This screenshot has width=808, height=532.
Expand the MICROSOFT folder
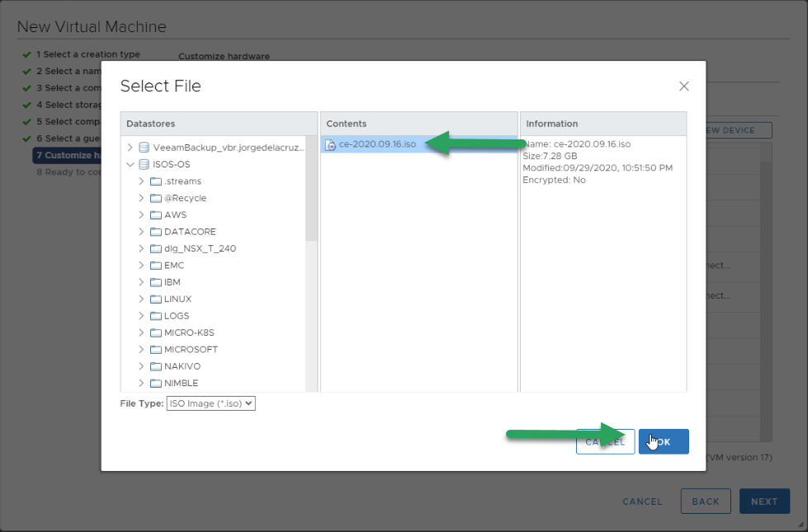(x=141, y=349)
